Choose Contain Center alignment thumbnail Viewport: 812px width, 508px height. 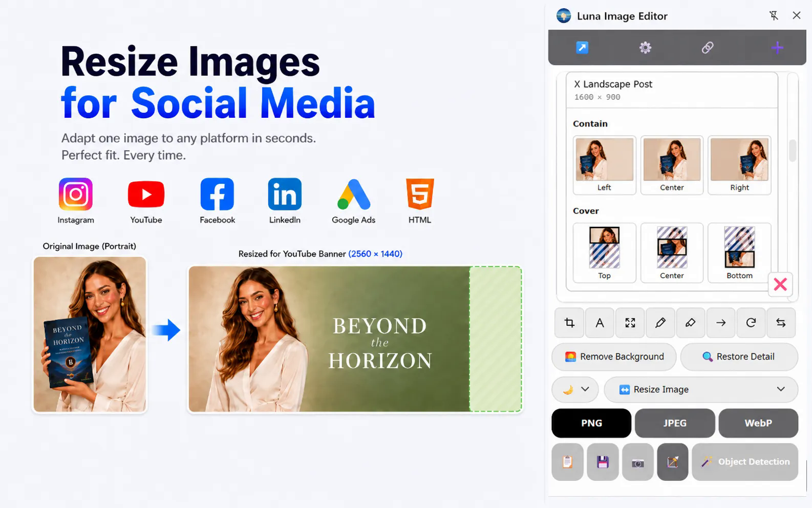672,165
